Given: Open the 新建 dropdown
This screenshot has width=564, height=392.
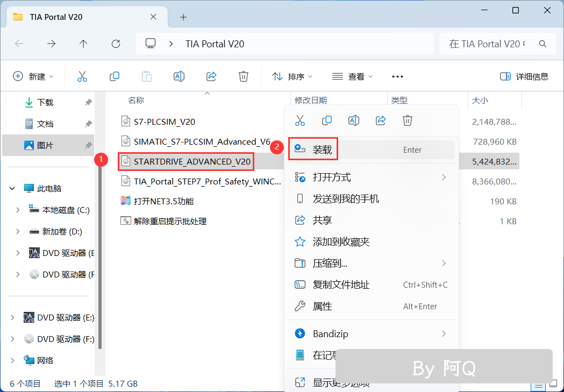Looking at the screenshot, I should click(x=33, y=76).
